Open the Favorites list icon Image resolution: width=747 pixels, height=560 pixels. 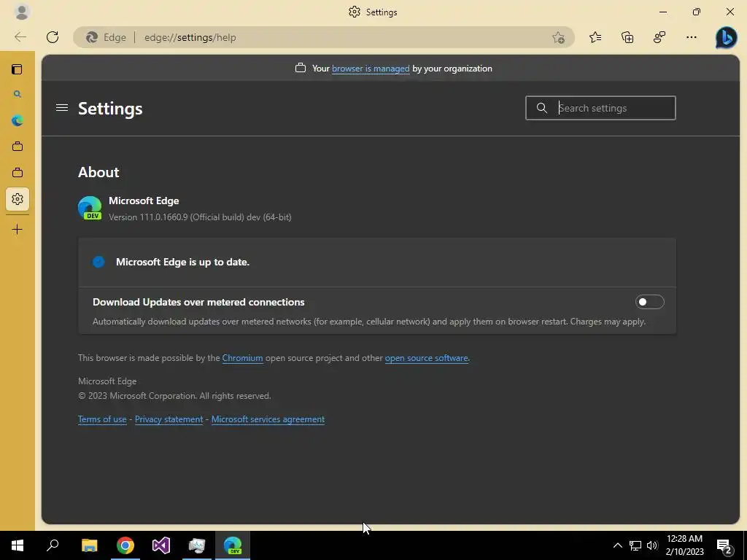[595, 37]
